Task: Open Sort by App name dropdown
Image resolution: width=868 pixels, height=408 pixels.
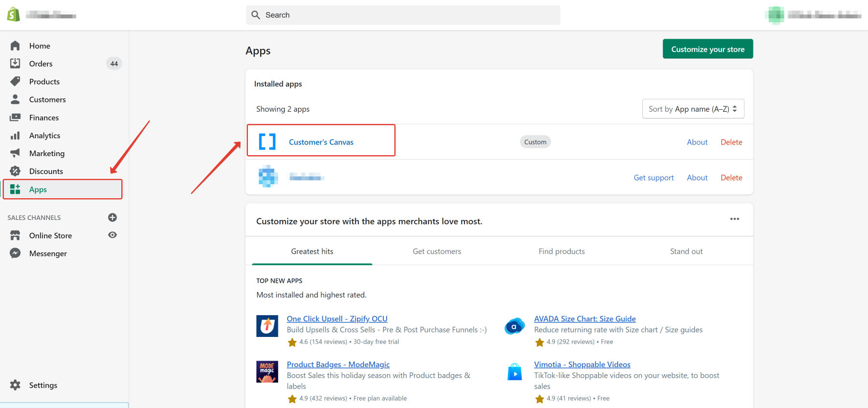Action: 693,109
